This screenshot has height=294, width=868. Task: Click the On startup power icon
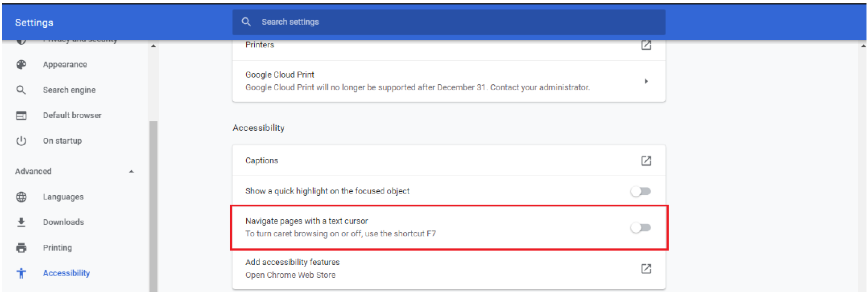click(x=21, y=141)
